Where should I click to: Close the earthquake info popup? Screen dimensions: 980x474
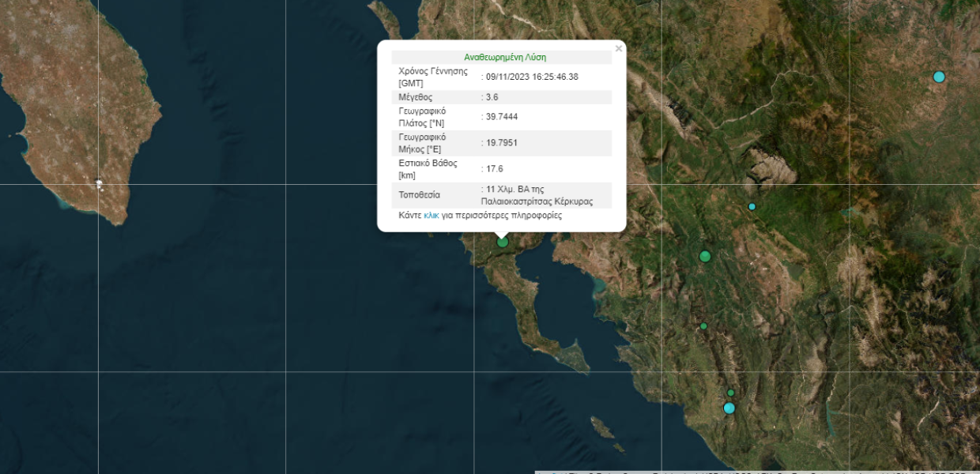click(619, 49)
